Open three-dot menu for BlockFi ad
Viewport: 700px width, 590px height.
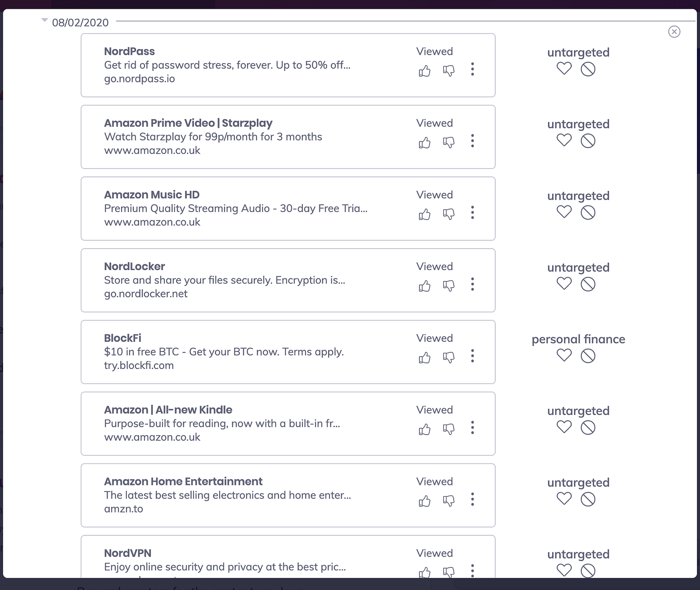(x=472, y=356)
